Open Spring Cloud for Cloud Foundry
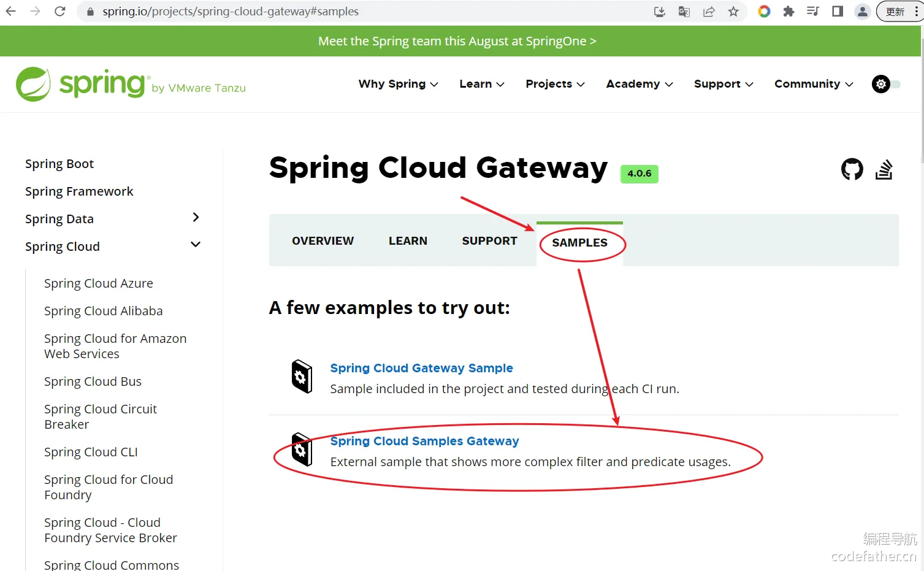 click(x=109, y=487)
